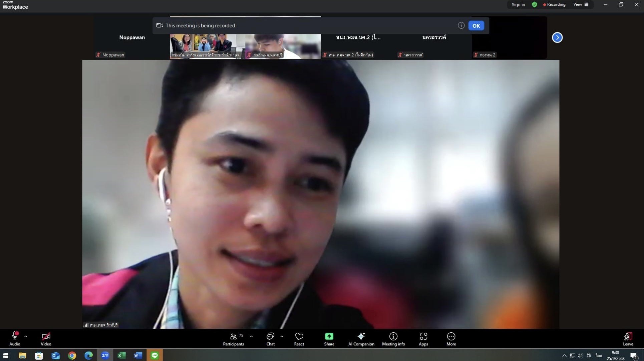Expand the Chat options chevron

coord(282,336)
